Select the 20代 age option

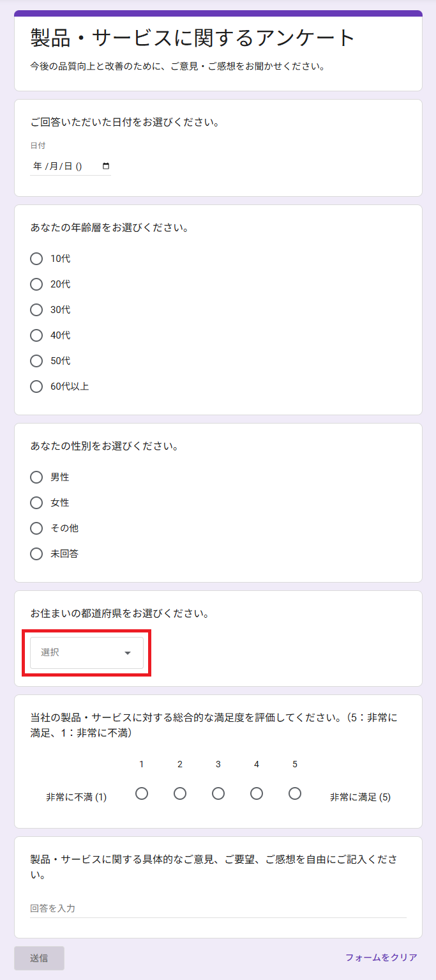click(36, 284)
